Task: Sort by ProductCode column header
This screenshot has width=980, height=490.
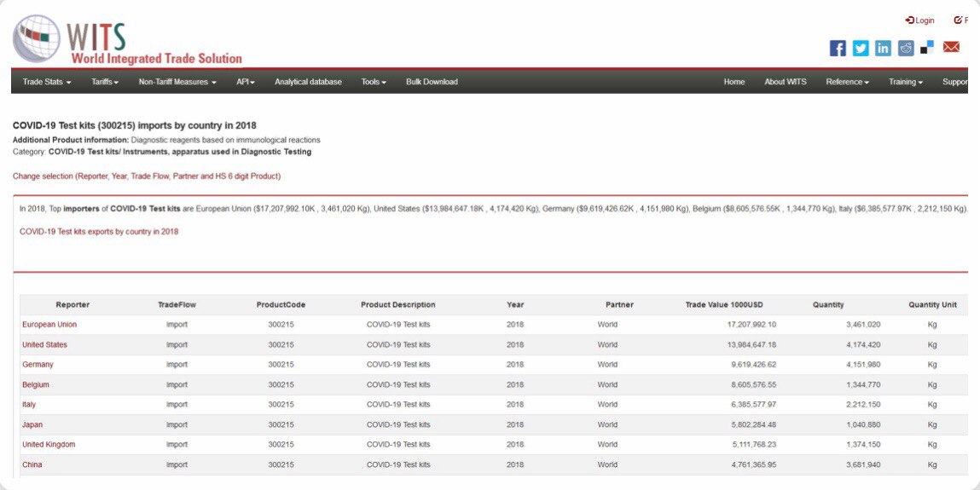Action: [281, 304]
